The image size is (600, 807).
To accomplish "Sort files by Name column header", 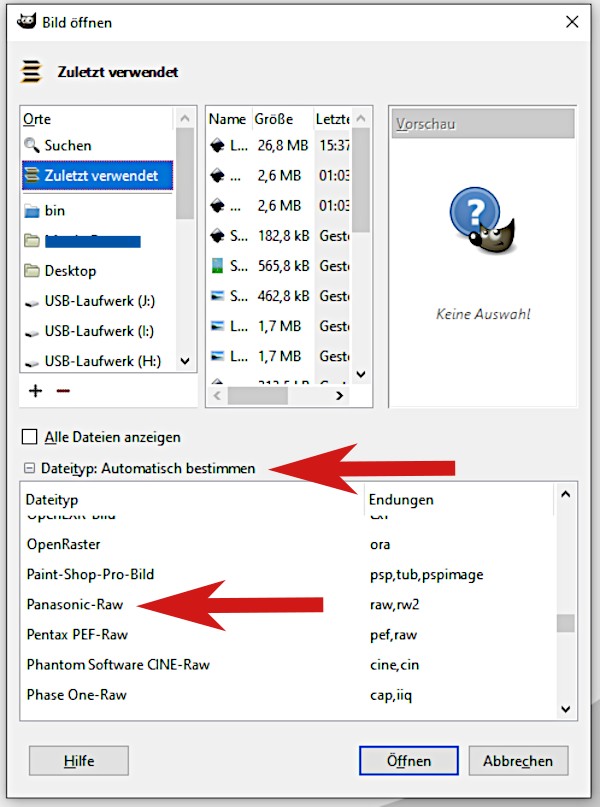I will 227,119.
